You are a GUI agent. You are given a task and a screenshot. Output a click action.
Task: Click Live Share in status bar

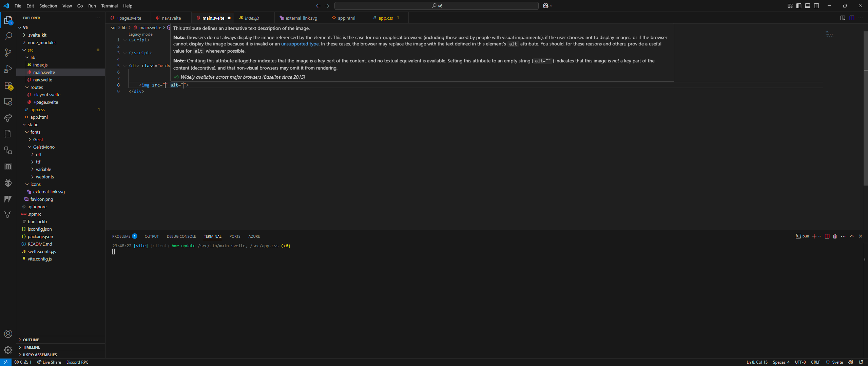click(49, 362)
